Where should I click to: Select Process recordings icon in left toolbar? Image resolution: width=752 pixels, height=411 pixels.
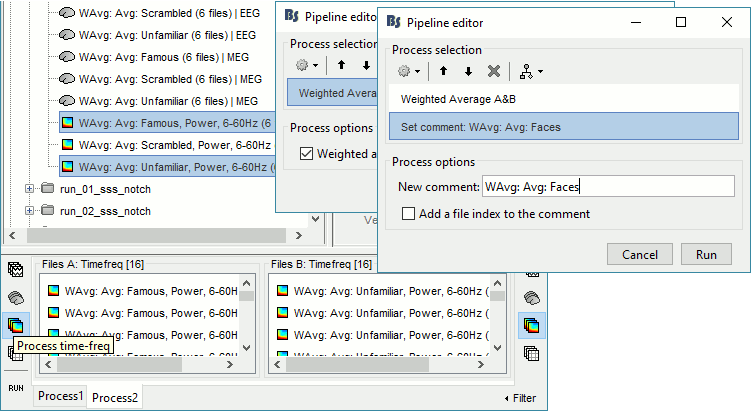coord(17,269)
